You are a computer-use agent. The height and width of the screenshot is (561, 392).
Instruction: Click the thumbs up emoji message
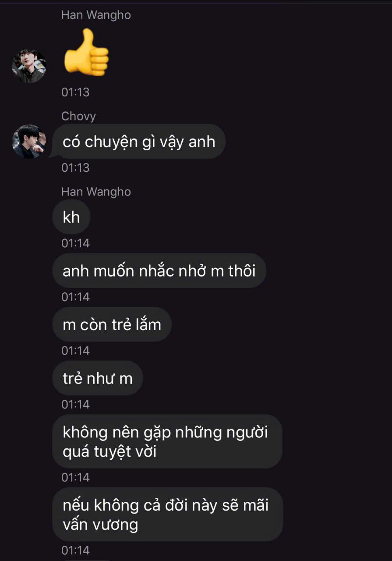pos(86,51)
